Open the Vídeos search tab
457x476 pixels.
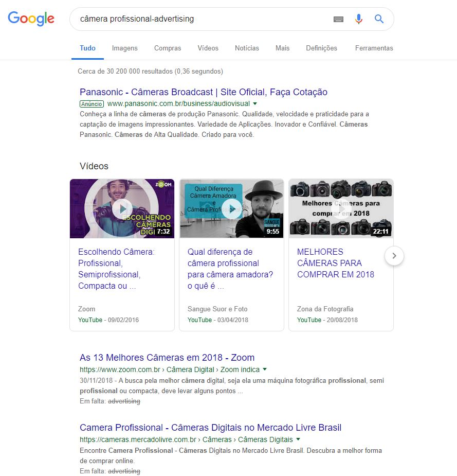point(208,48)
